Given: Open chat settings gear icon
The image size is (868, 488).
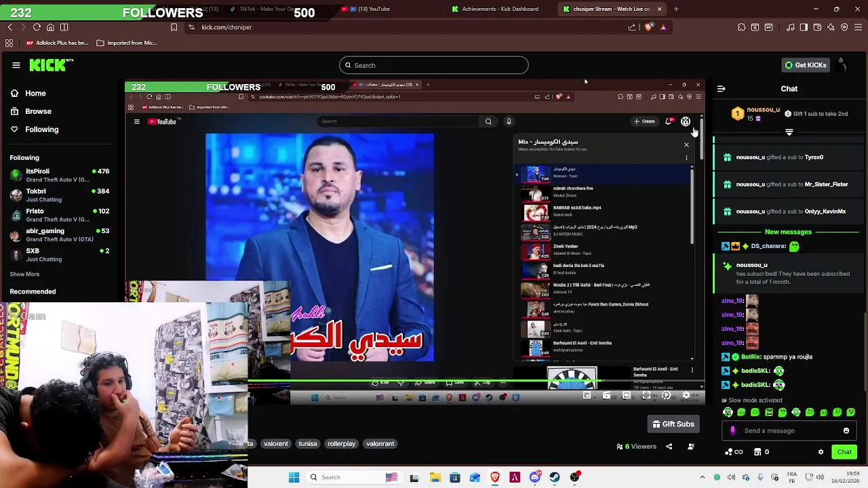Looking at the screenshot, I should point(821,452).
